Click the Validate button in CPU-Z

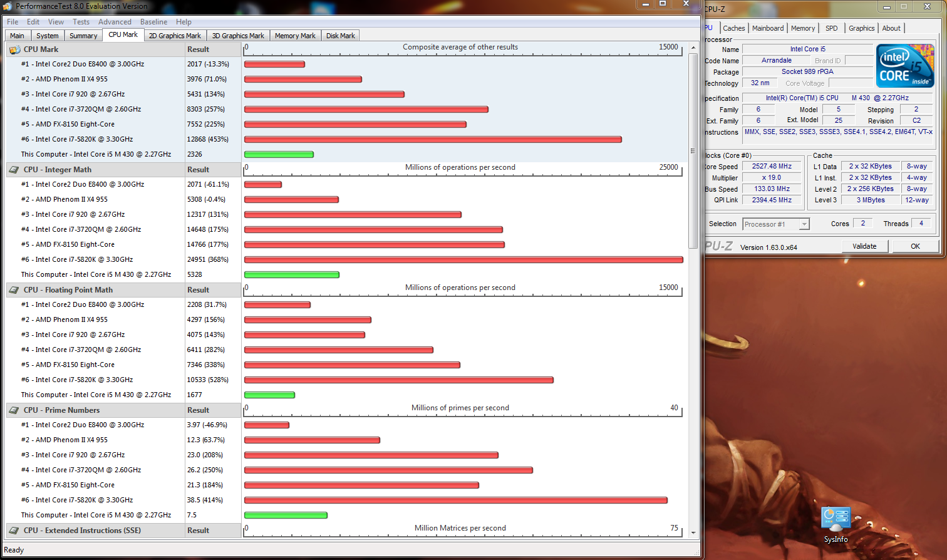[864, 246]
